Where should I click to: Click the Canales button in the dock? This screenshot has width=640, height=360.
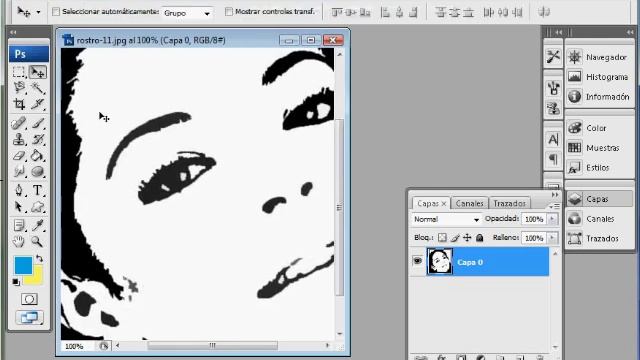(x=599, y=219)
